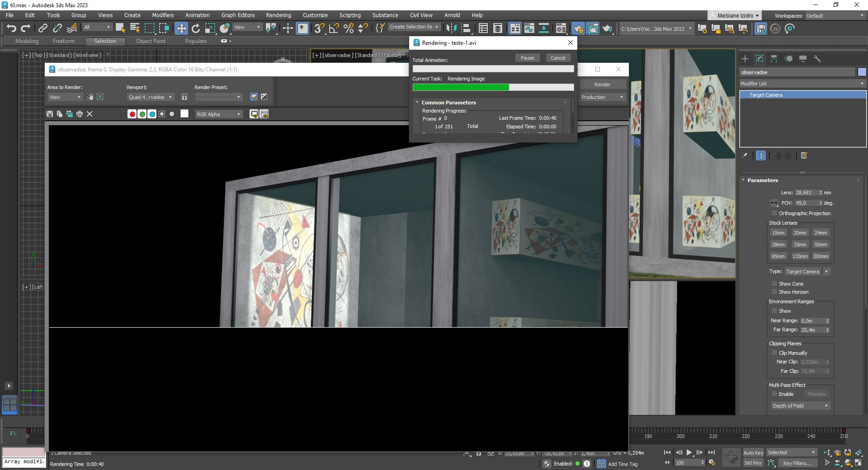Screen dimensions: 868x470
Task: Open Render Setup teapot icon
Action: pyautogui.click(x=578, y=28)
